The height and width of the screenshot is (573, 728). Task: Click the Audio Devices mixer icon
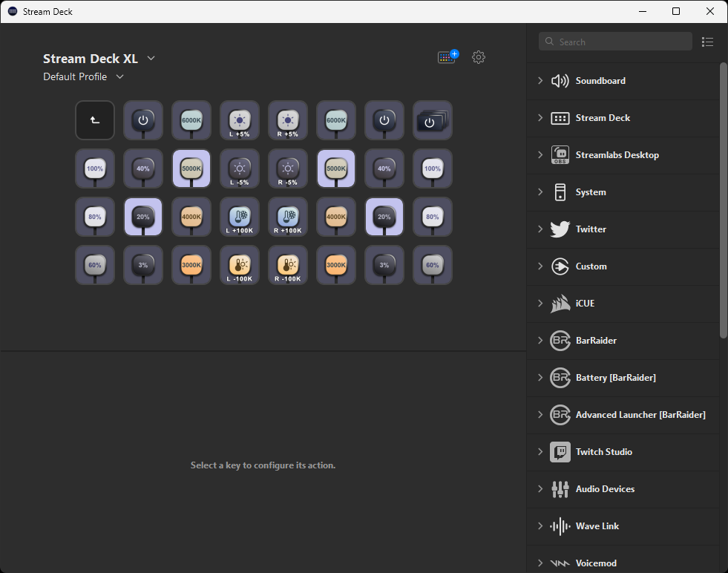tap(560, 489)
